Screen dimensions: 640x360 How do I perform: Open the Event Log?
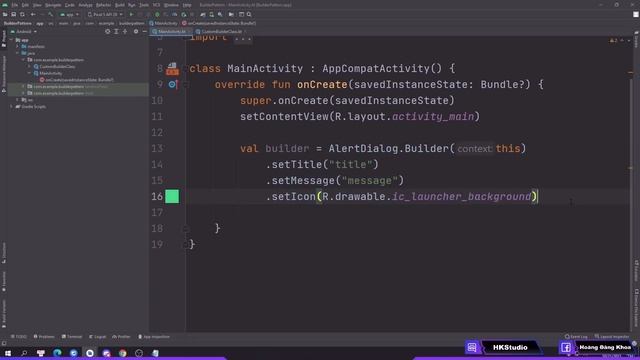point(576,337)
